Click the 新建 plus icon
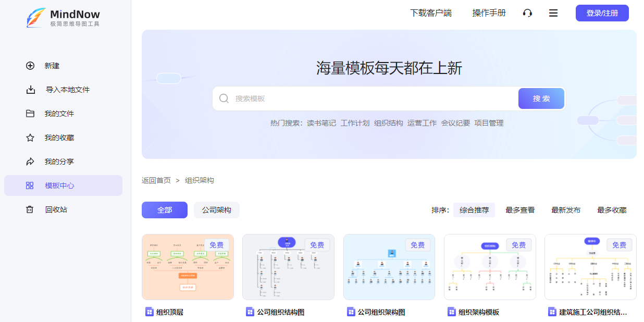 click(30, 66)
